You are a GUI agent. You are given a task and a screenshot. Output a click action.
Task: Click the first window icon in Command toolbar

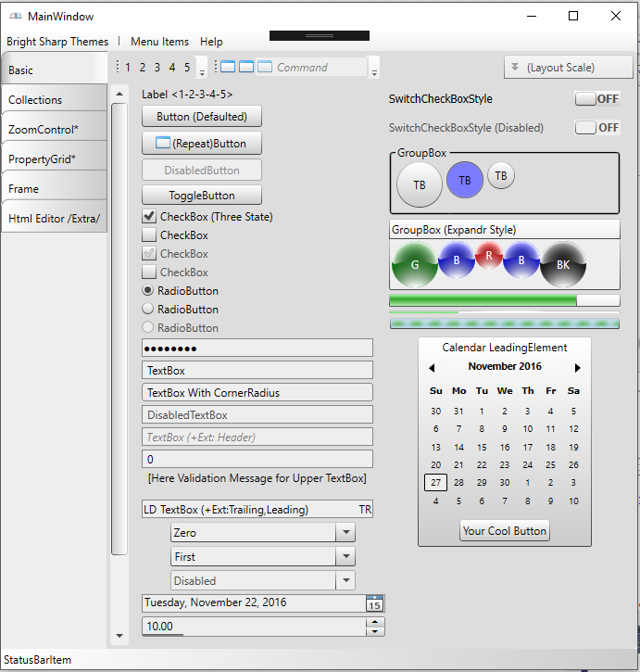point(226,67)
